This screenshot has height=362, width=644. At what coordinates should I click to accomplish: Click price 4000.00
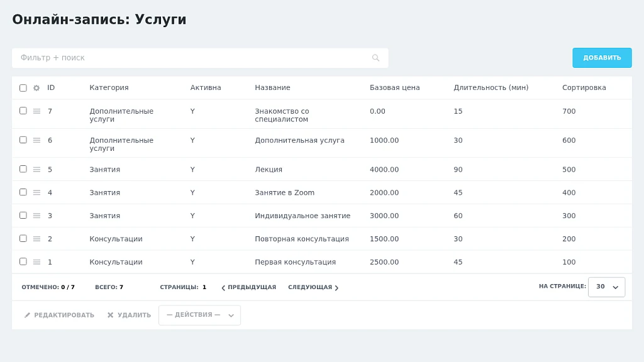[x=384, y=170]
